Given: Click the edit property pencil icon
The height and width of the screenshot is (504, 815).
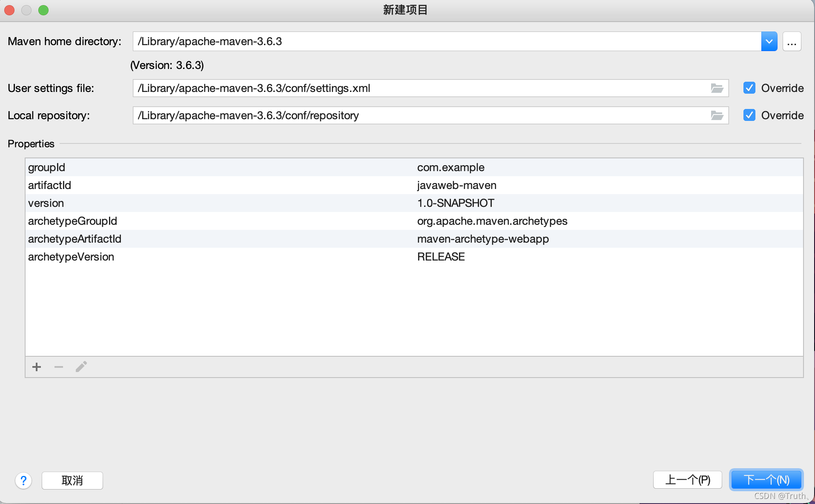Looking at the screenshot, I should tap(81, 367).
